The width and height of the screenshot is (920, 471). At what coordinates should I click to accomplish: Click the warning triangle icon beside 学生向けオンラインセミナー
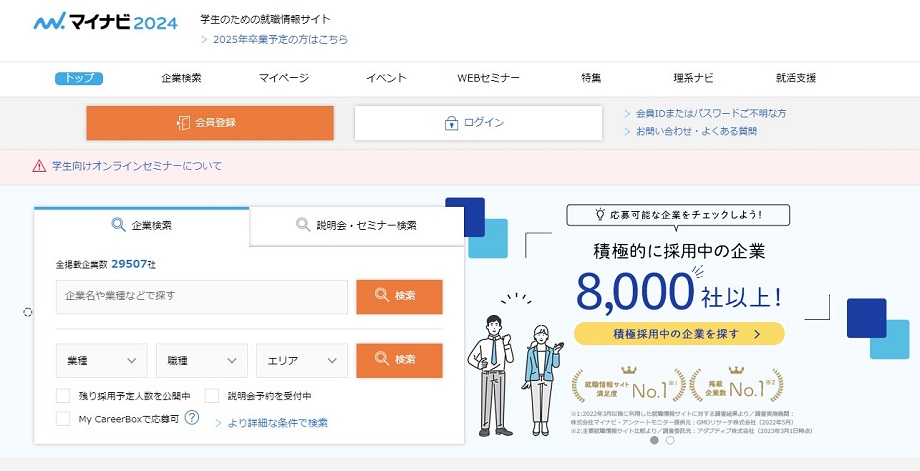(39, 167)
